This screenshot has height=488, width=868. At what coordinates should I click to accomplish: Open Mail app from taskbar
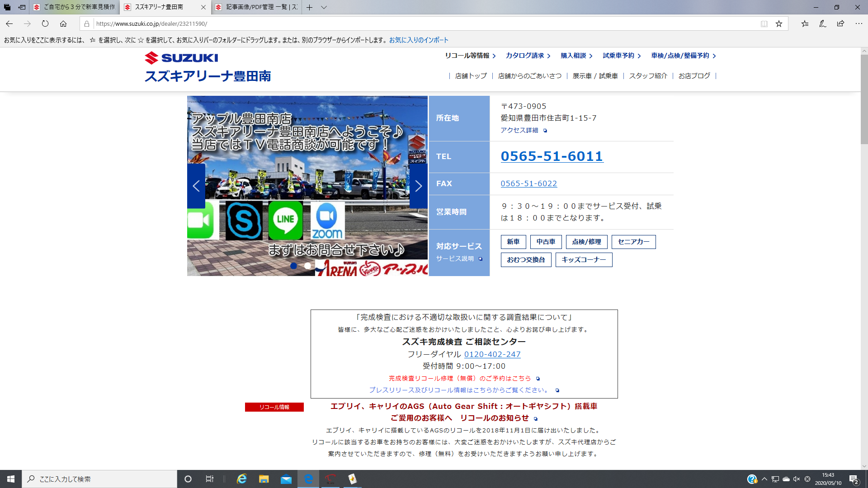tap(286, 479)
